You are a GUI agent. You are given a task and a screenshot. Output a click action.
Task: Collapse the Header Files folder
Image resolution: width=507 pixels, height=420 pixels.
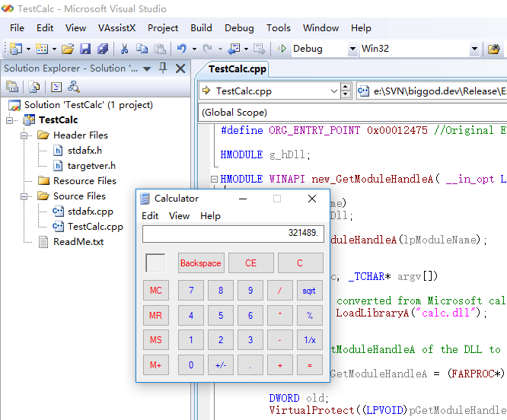tap(24, 135)
